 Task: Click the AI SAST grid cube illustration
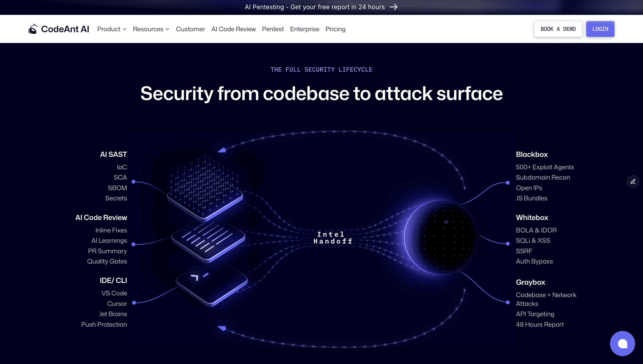point(205,189)
